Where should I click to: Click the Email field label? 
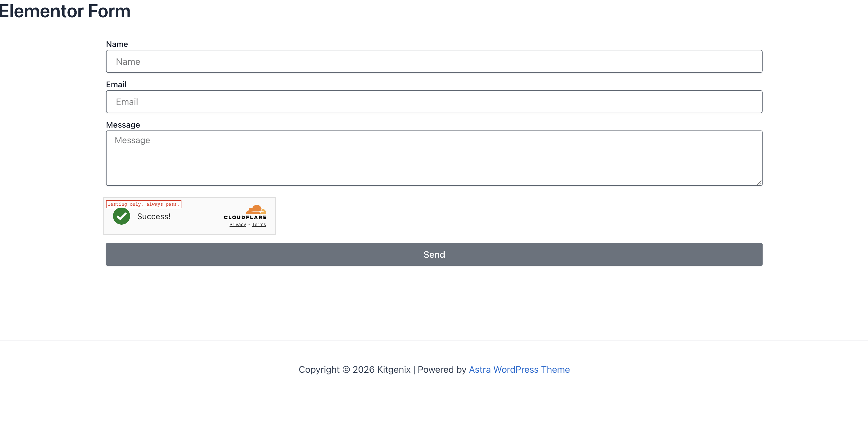116,84
